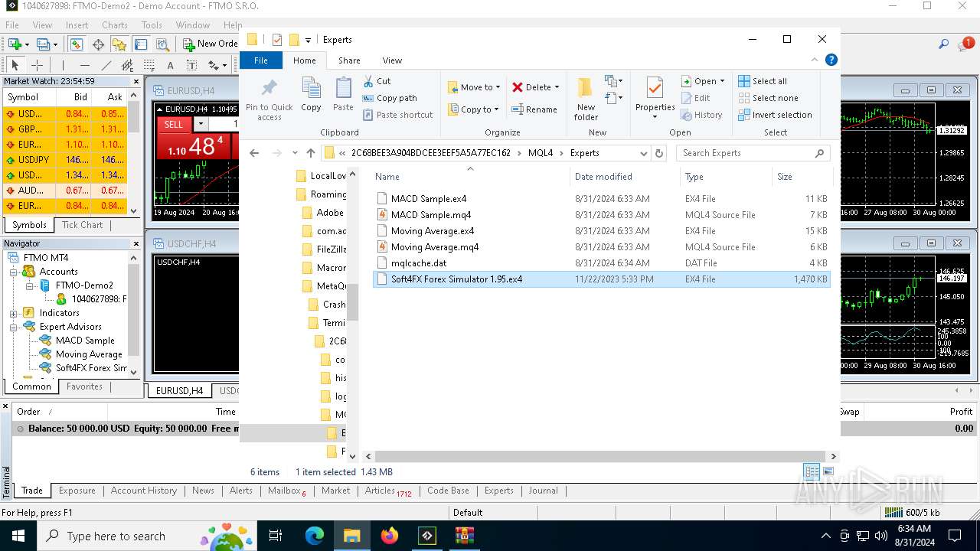
Task: Toggle the Terminal panel toolbar icon
Action: pos(141,44)
